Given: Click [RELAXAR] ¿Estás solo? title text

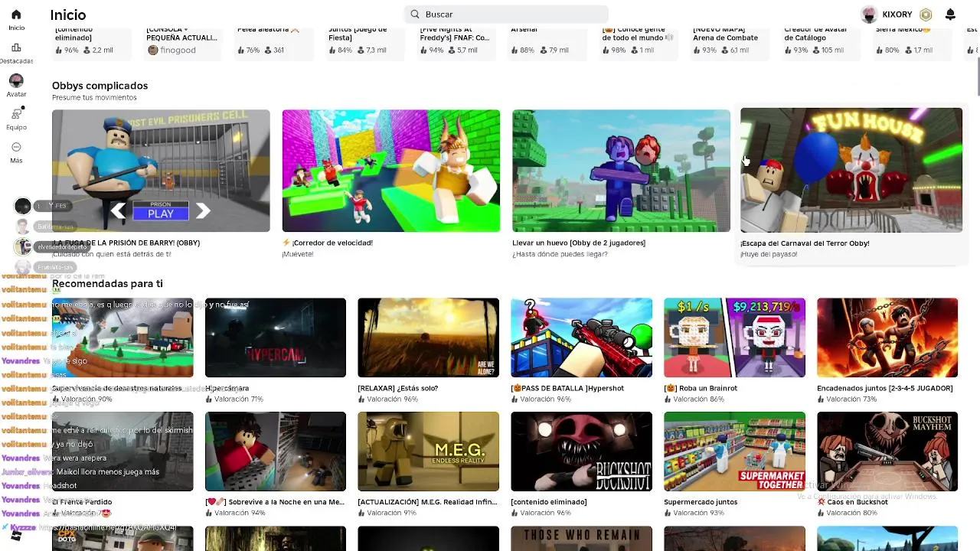Looking at the screenshot, I should (x=398, y=388).
